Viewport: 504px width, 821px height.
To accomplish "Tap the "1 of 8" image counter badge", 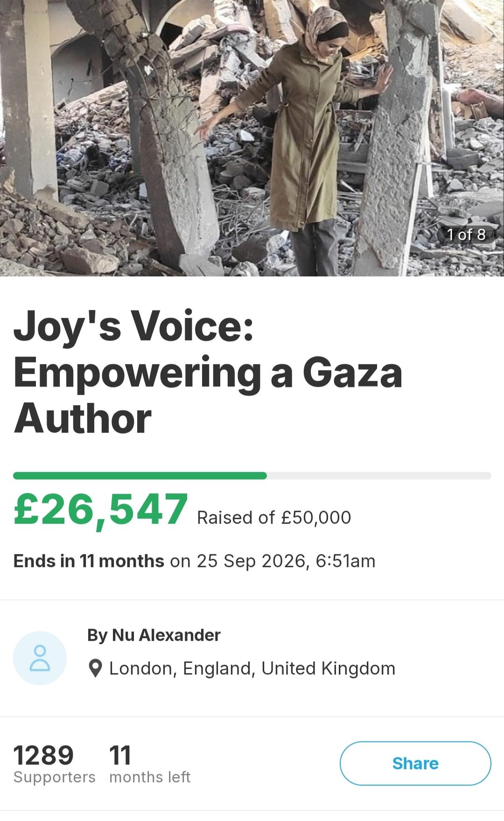I will (x=466, y=234).
